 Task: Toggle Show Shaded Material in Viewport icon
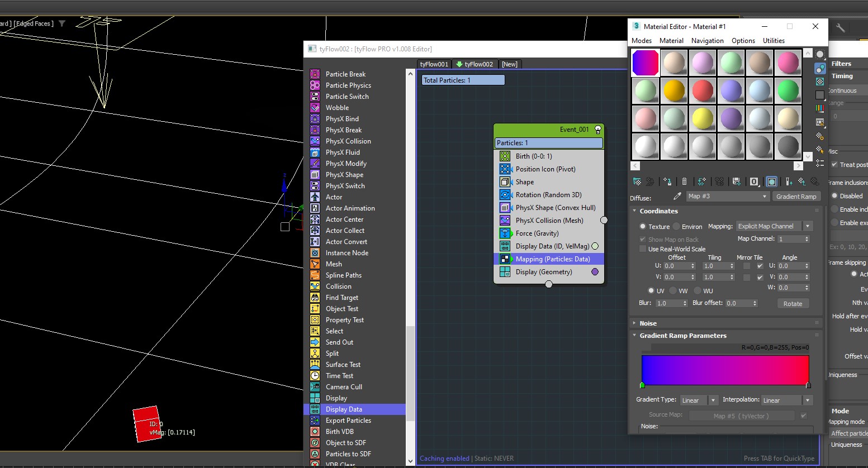(772, 182)
